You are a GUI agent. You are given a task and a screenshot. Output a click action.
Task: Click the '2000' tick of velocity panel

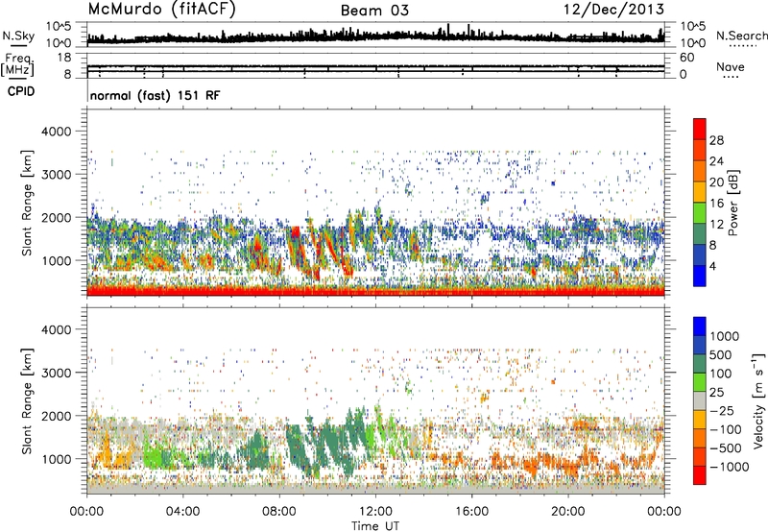point(57,416)
